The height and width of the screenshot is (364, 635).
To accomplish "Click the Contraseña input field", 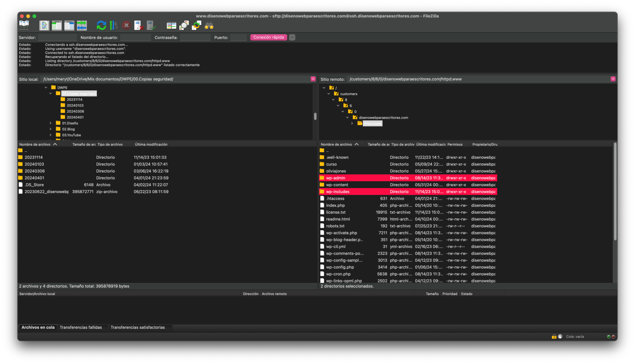I will pyautogui.click(x=195, y=37).
